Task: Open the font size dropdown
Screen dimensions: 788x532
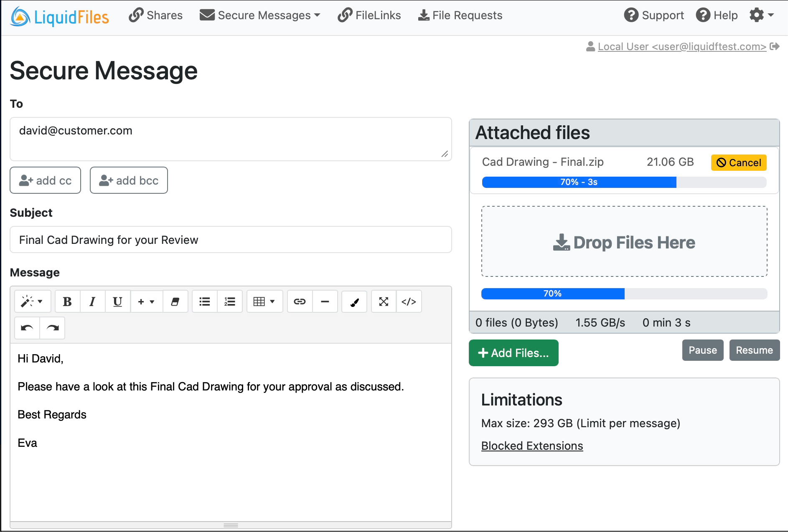Action: [x=146, y=301]
